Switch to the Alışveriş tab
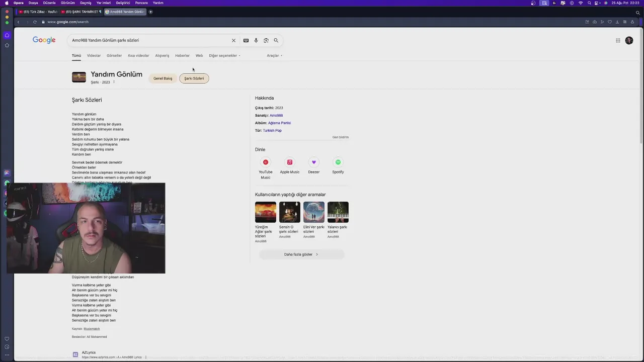The image size is (644, 362). 162,55
